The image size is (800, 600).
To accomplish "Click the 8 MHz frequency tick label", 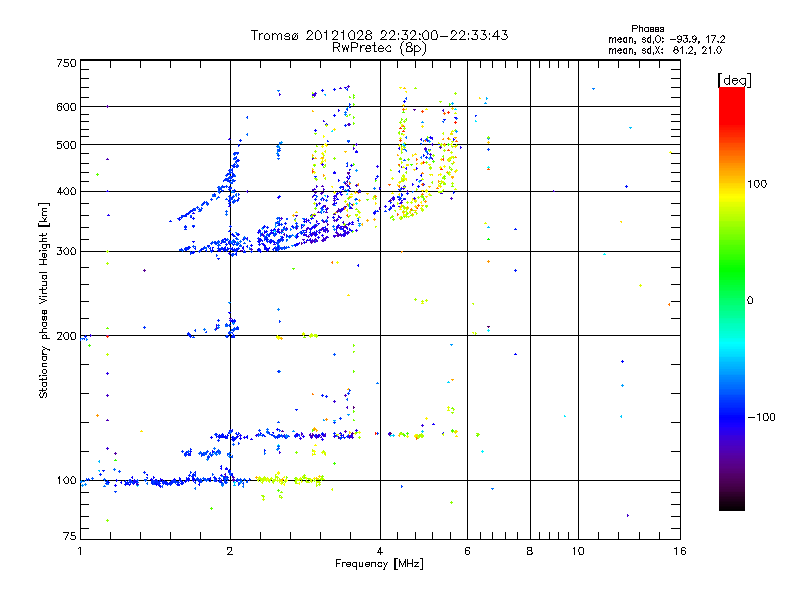I will pos(530,551).
